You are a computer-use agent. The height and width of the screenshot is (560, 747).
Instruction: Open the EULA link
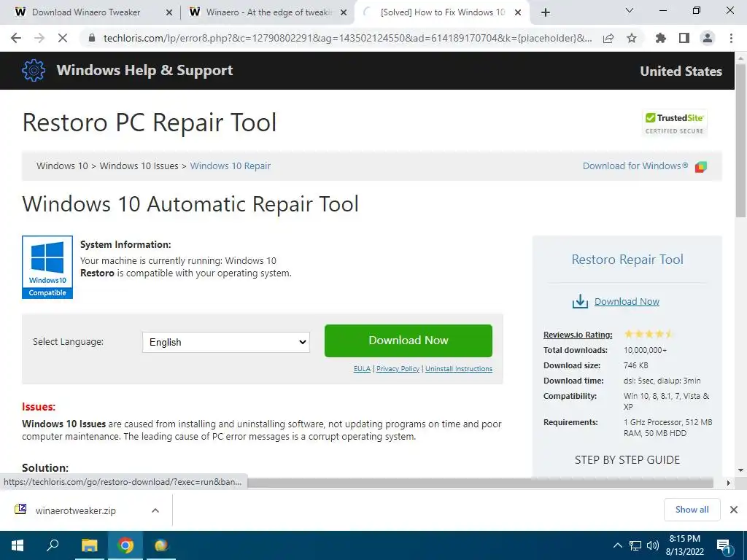click(362, 368)
